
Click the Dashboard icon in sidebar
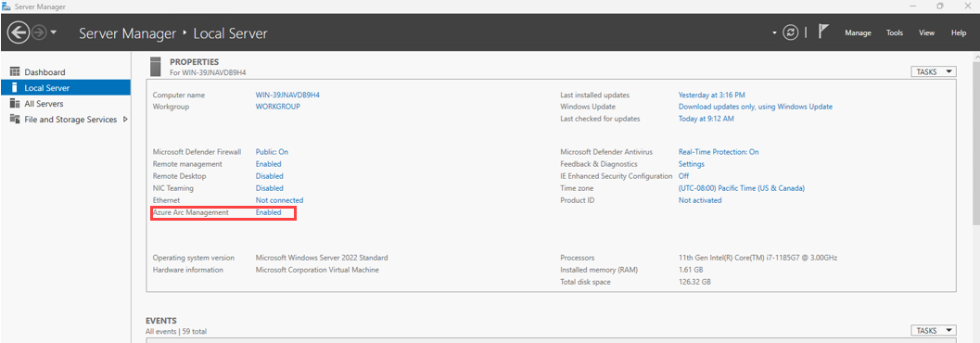(x=15, y=72)
